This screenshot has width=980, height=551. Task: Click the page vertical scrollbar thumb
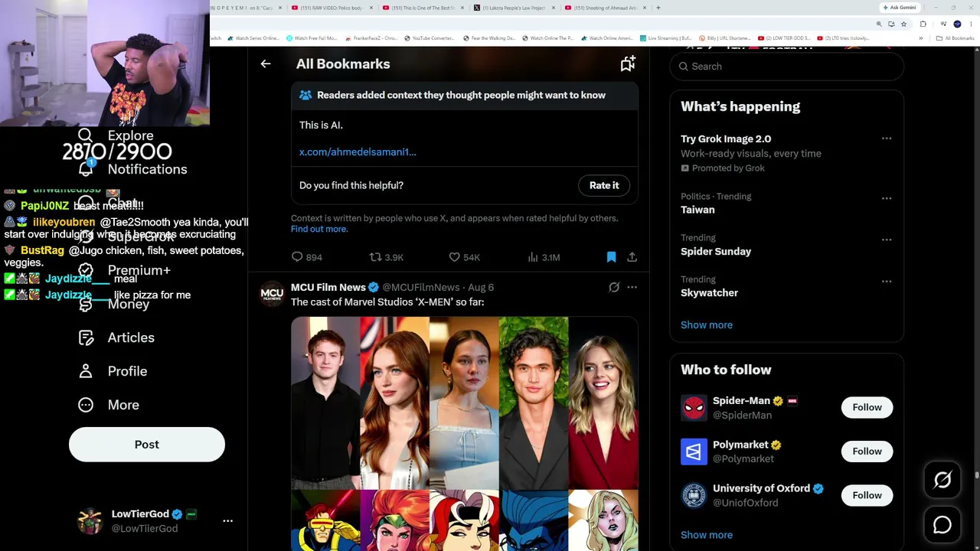click(976, 475)
